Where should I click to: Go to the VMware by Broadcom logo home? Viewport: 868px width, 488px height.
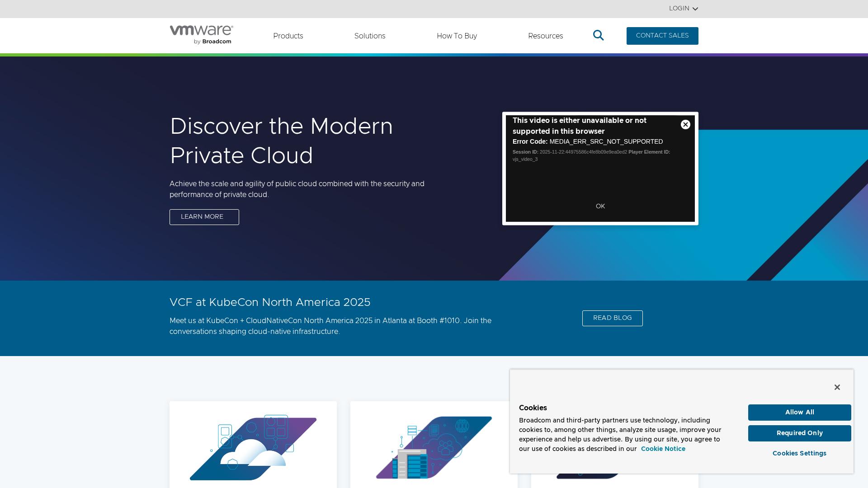click(201, 35)
